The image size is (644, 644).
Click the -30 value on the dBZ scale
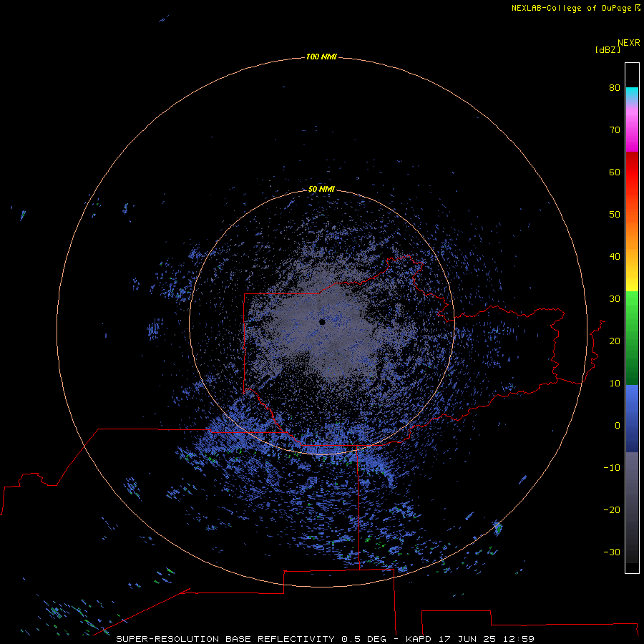click(x=612, y=552)
